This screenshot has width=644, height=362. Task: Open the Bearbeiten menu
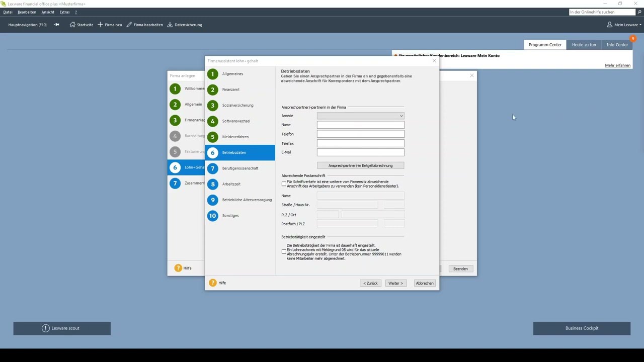tap(27, 12)
